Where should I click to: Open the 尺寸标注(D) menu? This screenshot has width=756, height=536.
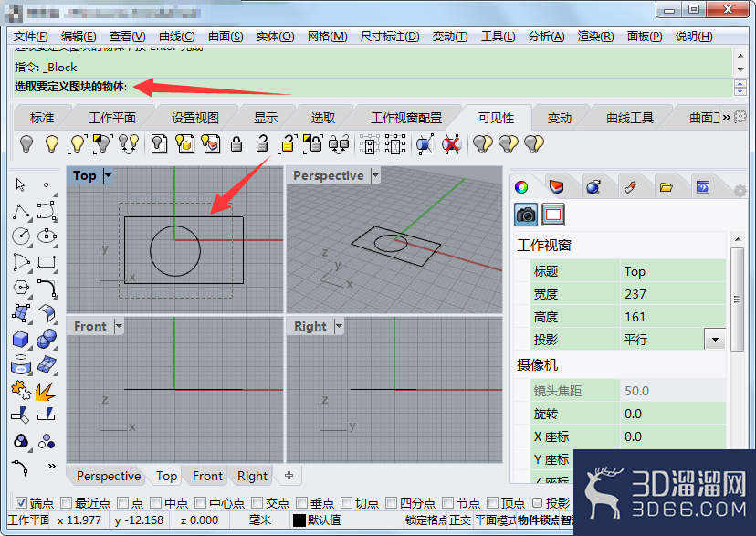(390, 37)
